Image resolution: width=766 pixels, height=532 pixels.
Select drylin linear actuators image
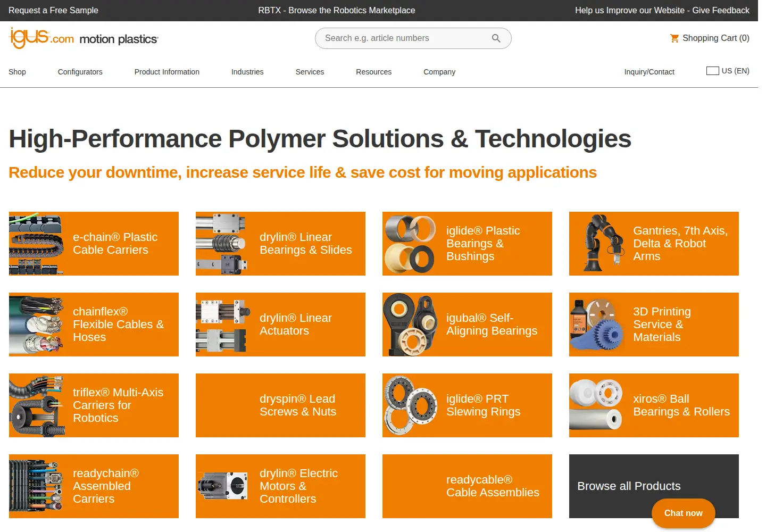(222, 325)
